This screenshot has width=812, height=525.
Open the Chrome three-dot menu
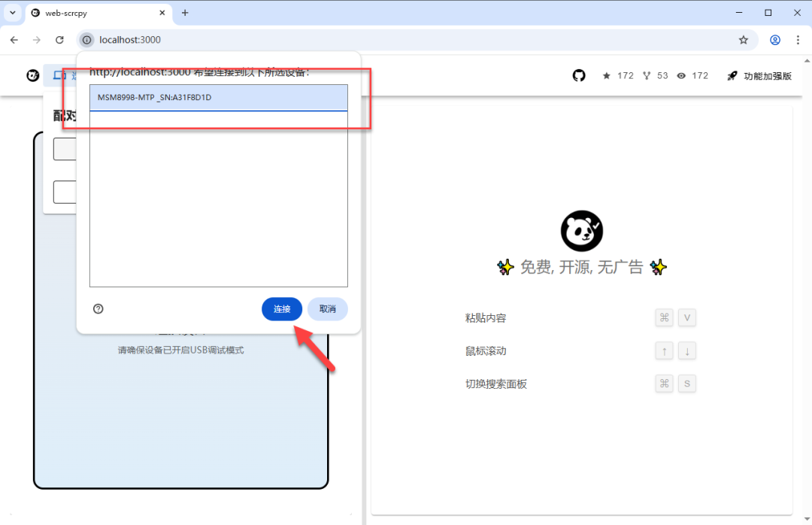(x=798, y=40)
